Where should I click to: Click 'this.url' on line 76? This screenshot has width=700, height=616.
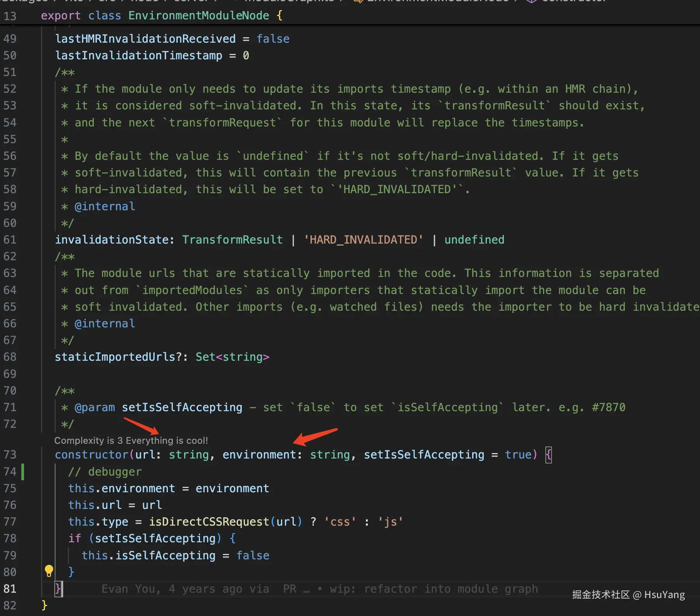(x=95, y=505)
